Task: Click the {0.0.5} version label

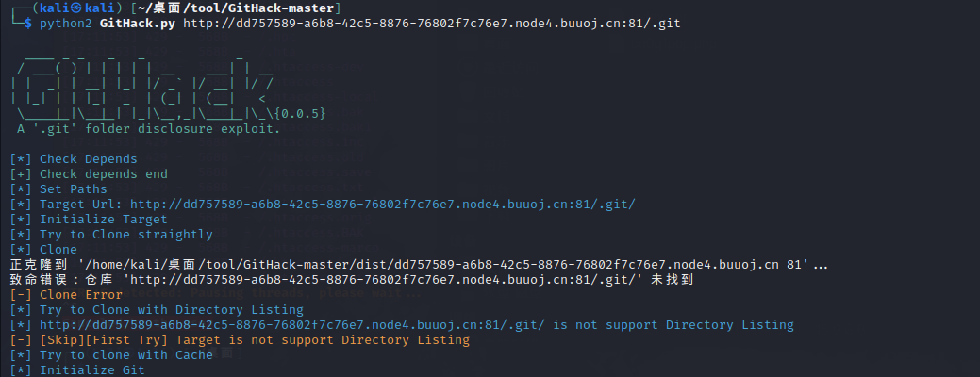Action: click(x=302, y=113)
